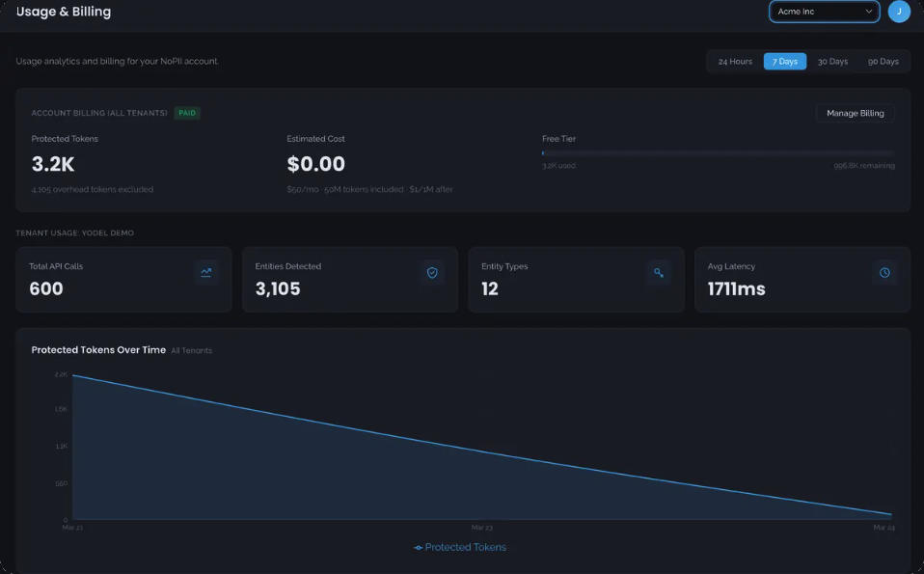
Task: Click the pricing note under Estimated Cost
Action: click(369, 189)
